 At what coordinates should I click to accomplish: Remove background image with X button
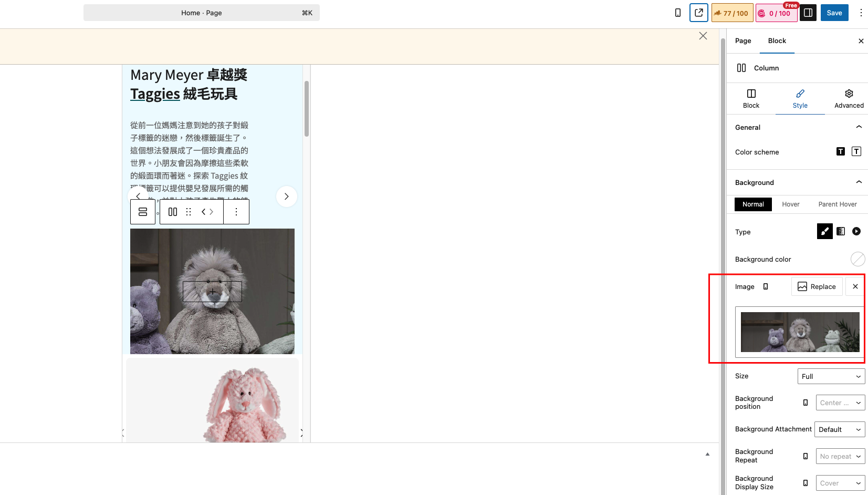[855, 286]
